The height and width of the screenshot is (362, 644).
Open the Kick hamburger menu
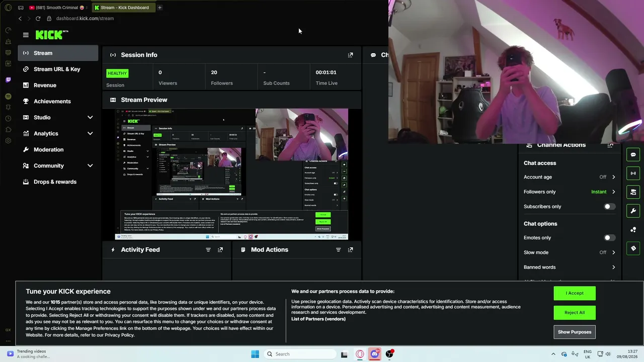tap(26, 35)
